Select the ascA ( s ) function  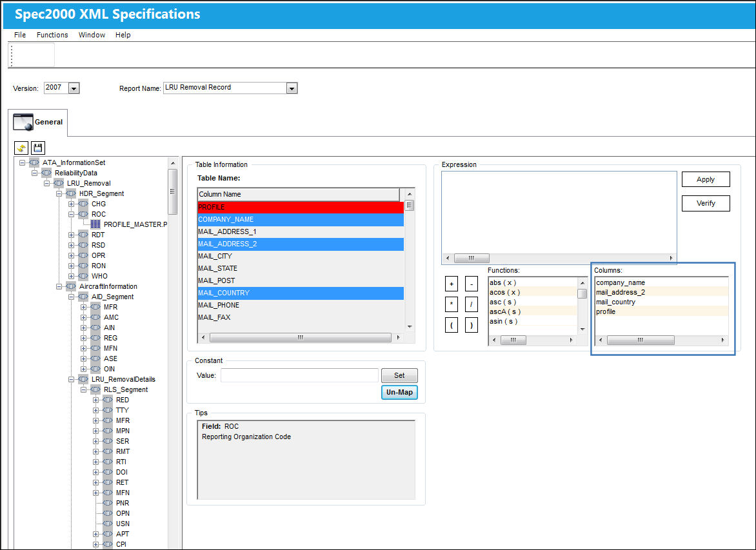pyautogui.click(x=533, y=312)
